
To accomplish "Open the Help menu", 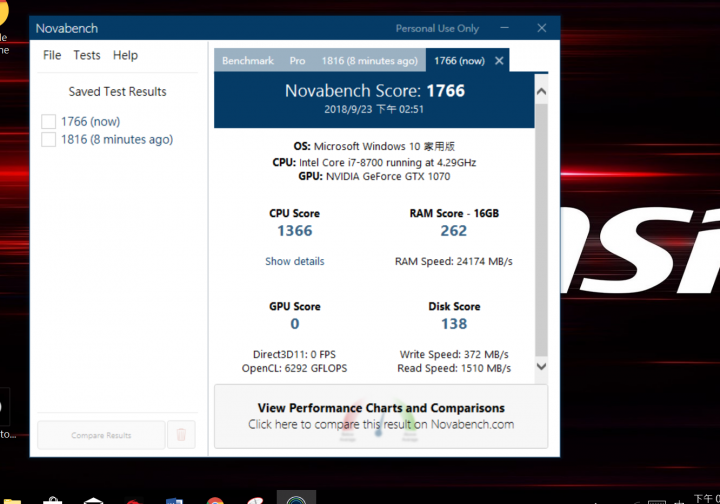I will (125, 55).
